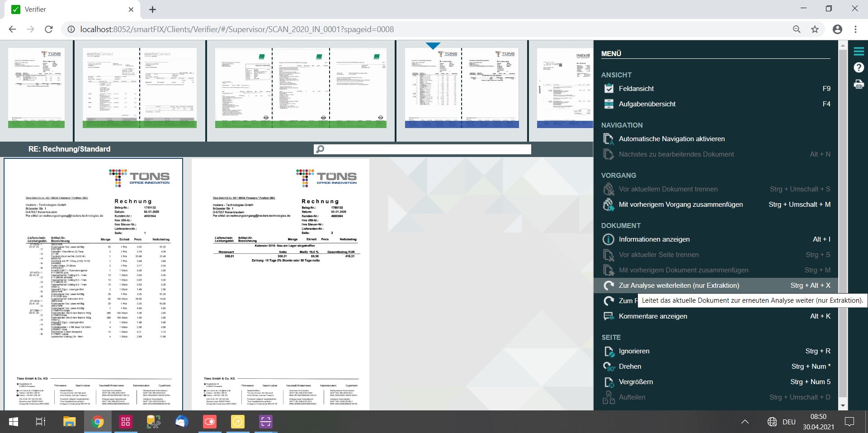The height and width of the screenshot is (433, 868).
Task: Click the Drehen rotate icon
Action: (x=609, y=366)
